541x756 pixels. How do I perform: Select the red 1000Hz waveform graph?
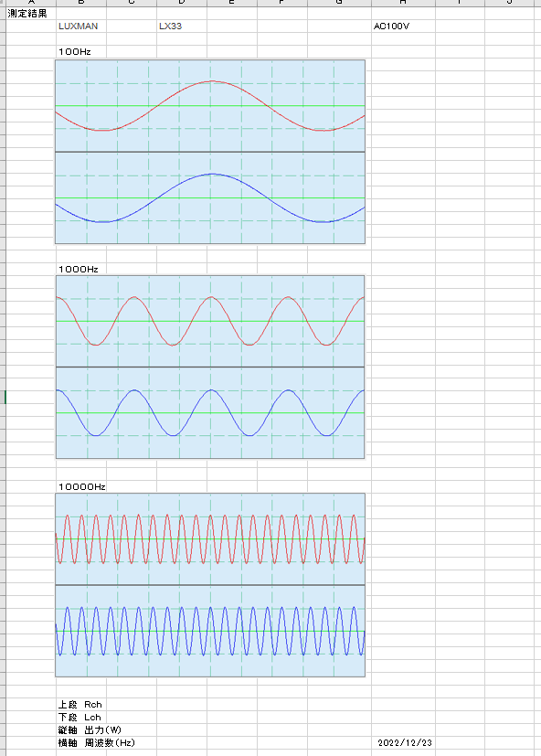pyautogui.click(x=210, y=321)
